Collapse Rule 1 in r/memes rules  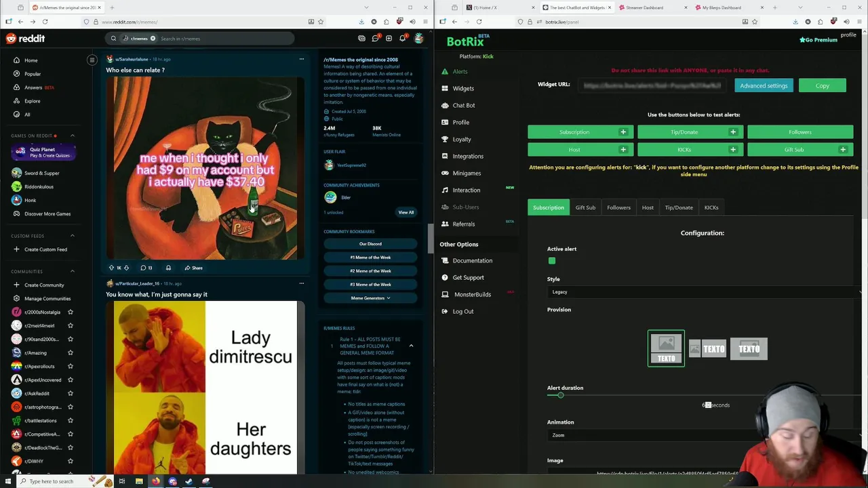411,346
